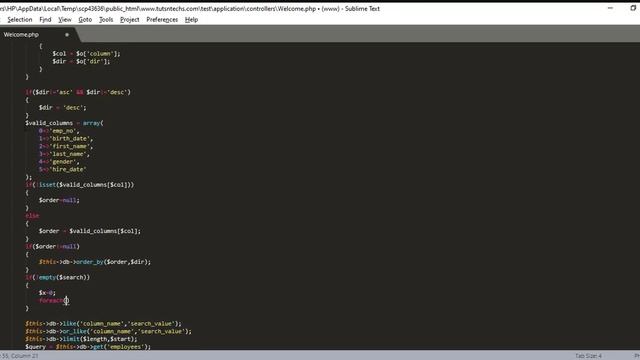The image size is (640, 360).
Task: Click the $valid_columns array line
Action: [64, 123]
